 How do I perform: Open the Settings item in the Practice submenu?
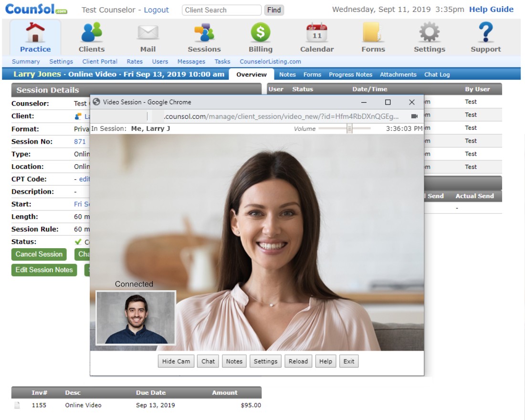61,62
